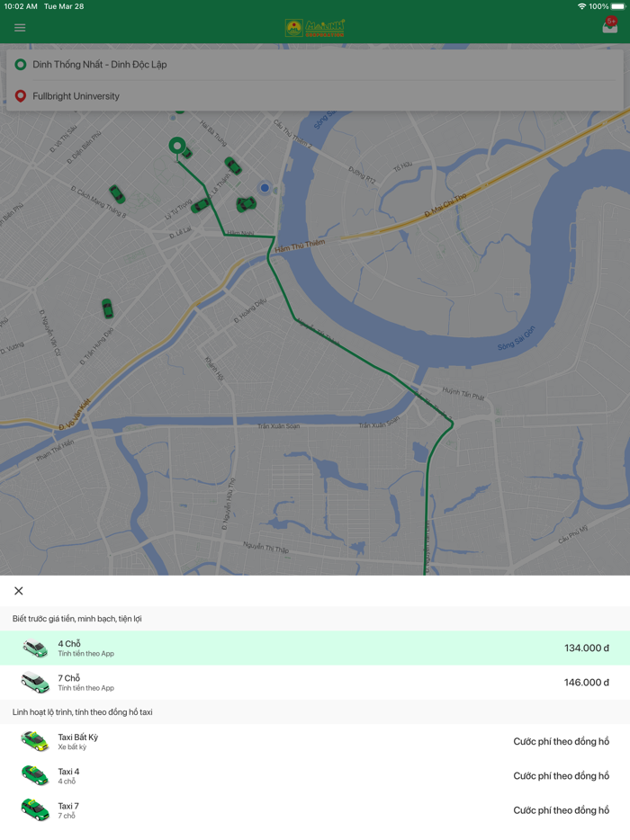Tap the Wi-Fi status icon
Viewport: 630px width, 840px height.
tap(581, 6)
